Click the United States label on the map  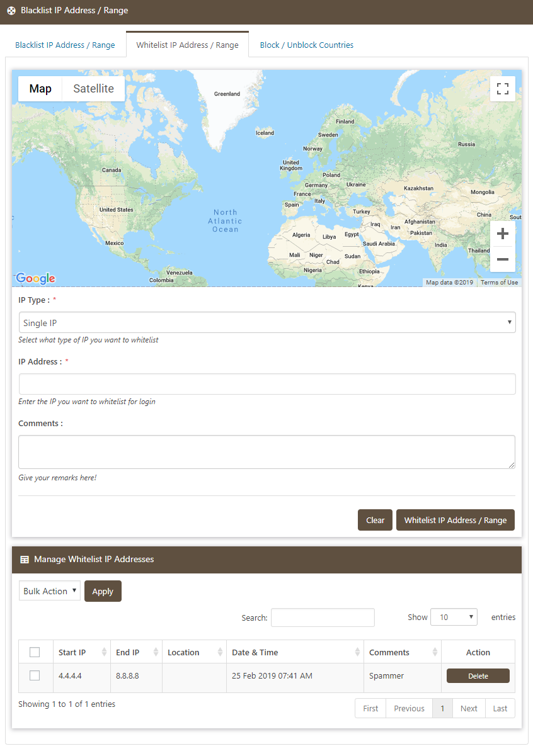click(x=117, y=210)
